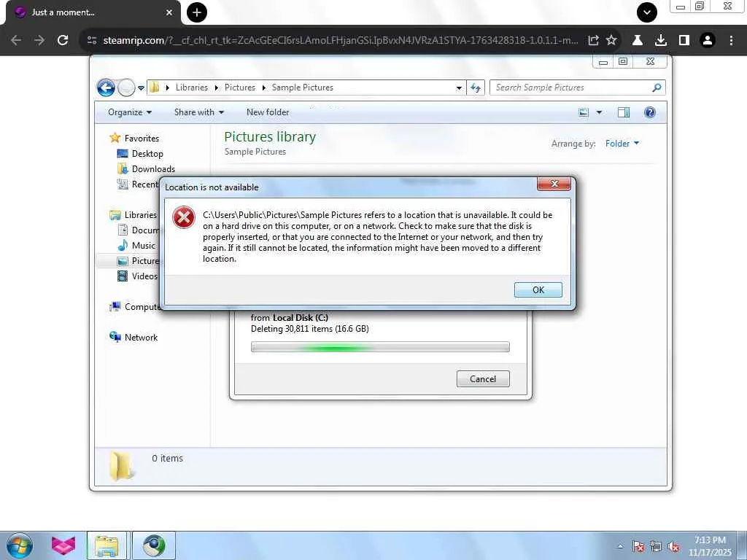Go back in the browser
The image size is (747, 560).
(16, 41)
